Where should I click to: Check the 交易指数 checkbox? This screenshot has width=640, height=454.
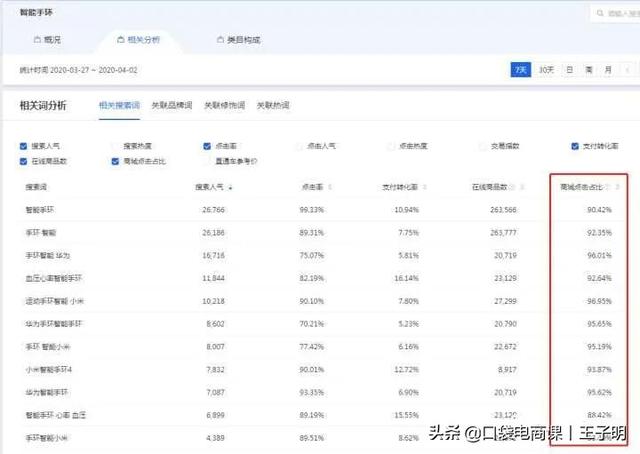[x=483, y=146]
